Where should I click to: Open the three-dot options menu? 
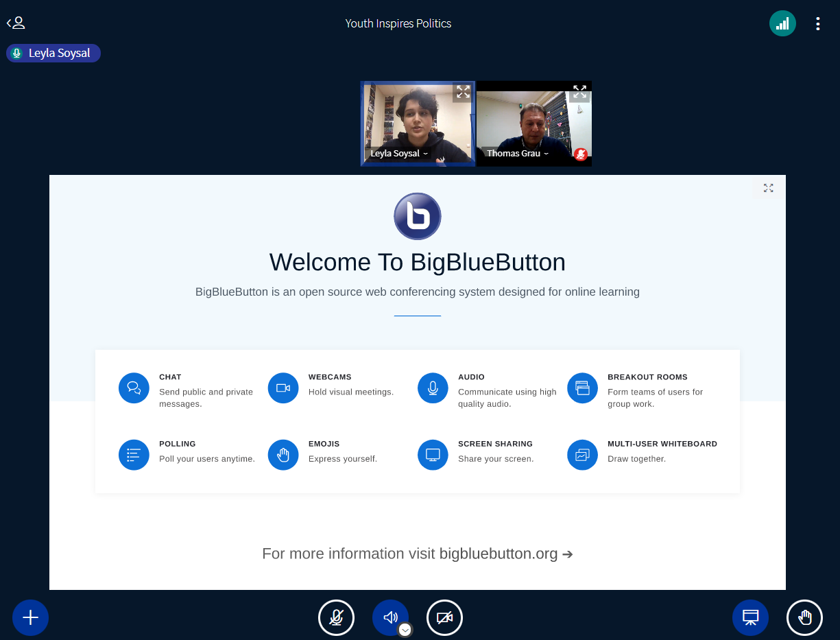tap(817, 24)
